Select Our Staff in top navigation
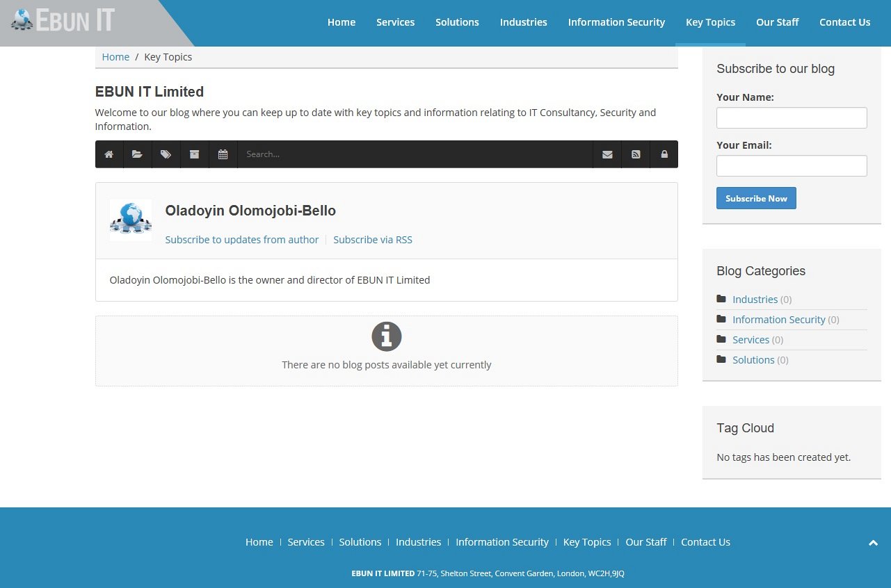This screenshot has height=588, width=891. 777,22
